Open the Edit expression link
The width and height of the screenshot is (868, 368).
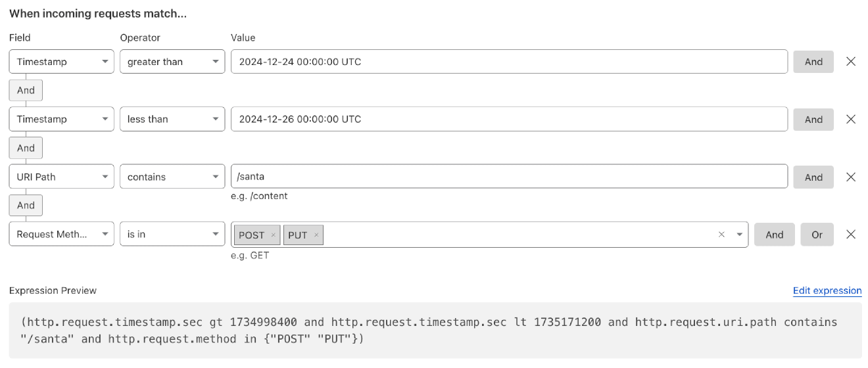click(x=827, y=290)
